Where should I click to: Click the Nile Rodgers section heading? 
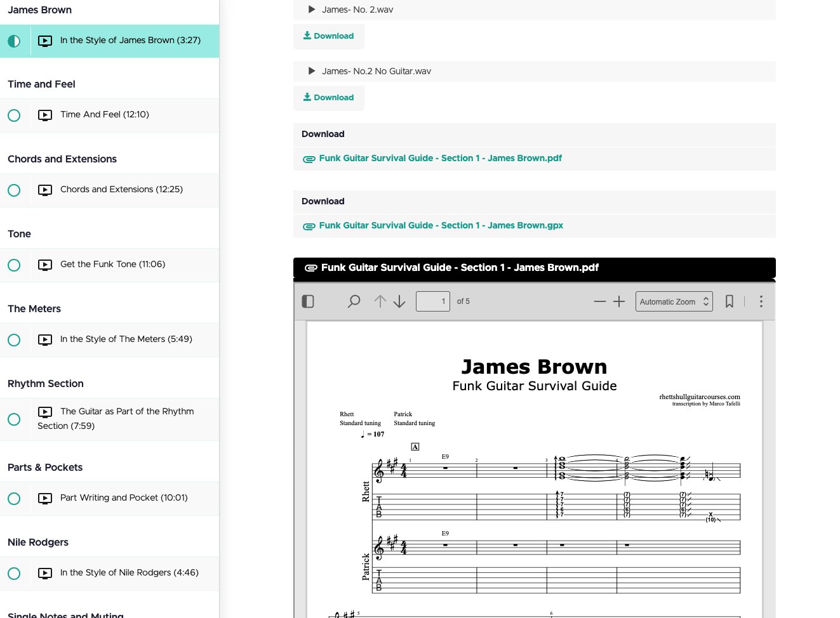pyautogui.click(x=38, y=542)
